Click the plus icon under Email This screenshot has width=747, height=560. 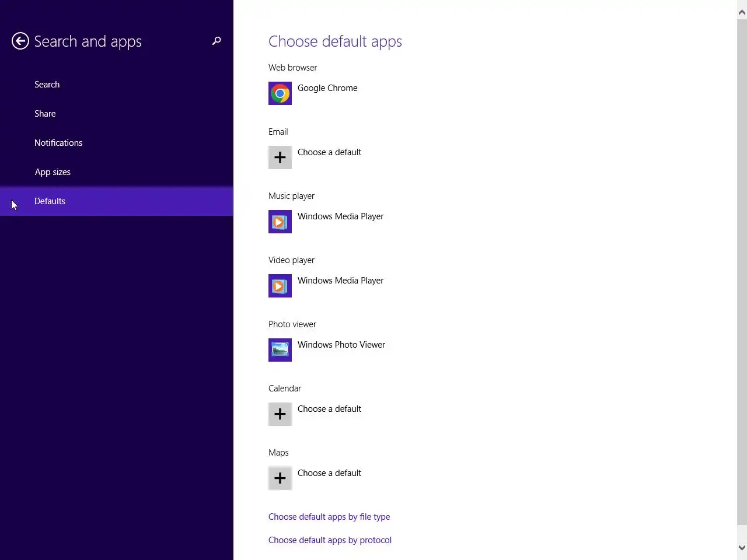(x=280, y=157)
